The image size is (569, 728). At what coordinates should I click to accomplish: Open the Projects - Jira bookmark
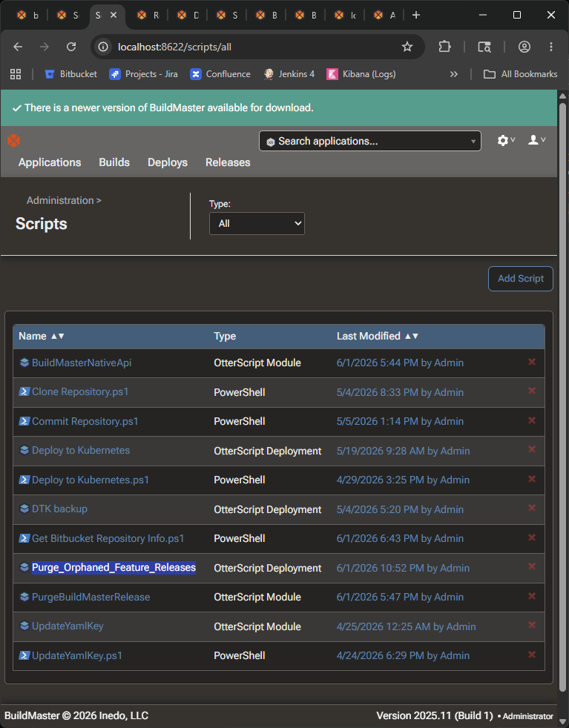143,74
